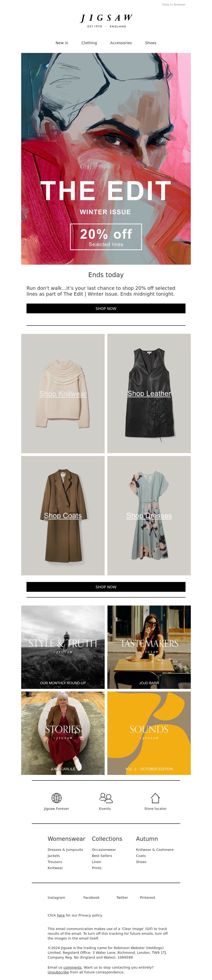Open the Shoes navigation link
Screen dimensions: 212x980
point(151,43)
